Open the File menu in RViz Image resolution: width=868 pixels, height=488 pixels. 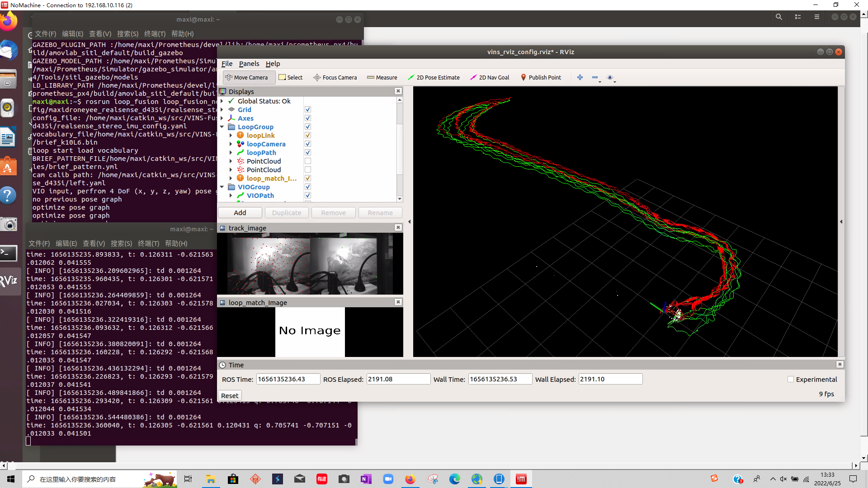pos(227,64)
